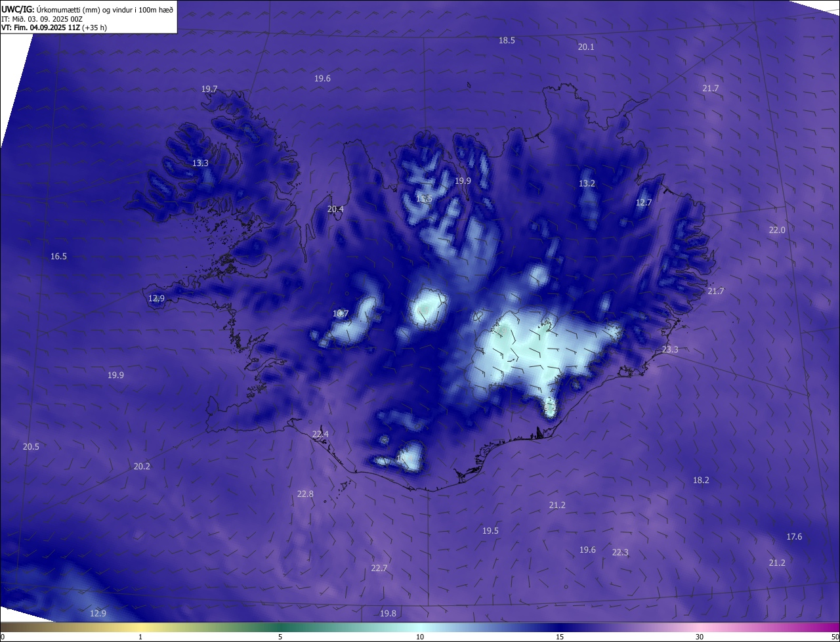Screen dimensions: 840x642
Task: Click the 22.3 value label
Action: (620, 553)
